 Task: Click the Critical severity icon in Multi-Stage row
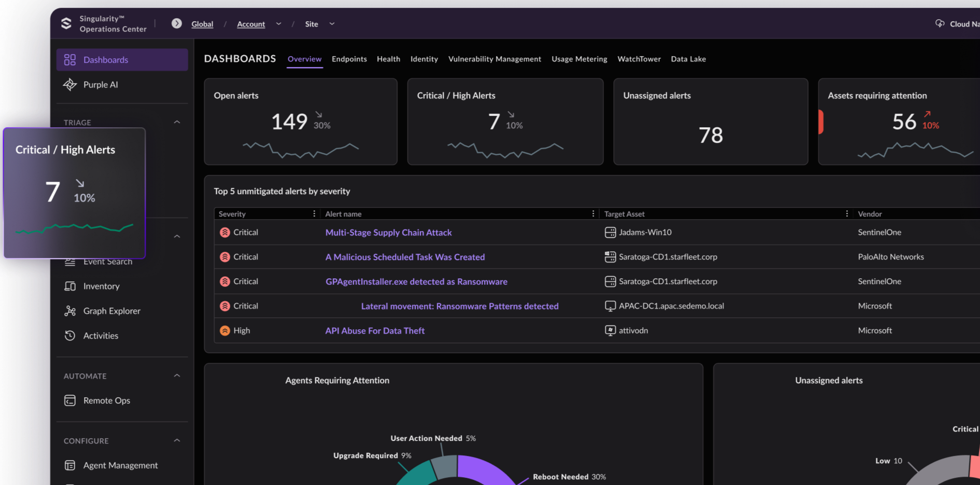click(x=225, y=232)
